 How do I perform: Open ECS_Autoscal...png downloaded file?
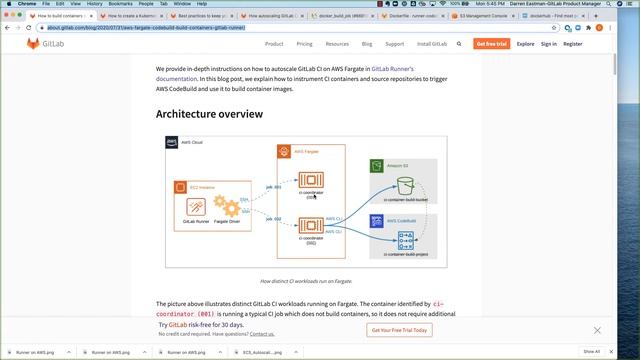262,352
